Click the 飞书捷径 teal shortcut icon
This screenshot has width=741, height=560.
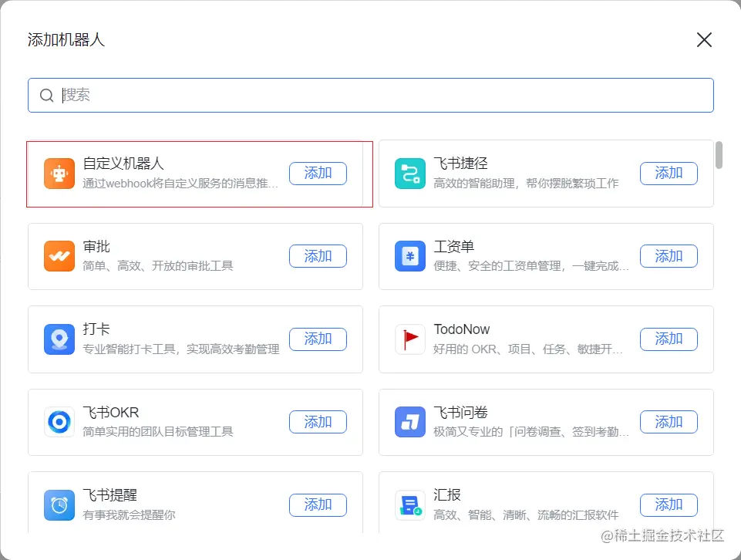pyautogui.click(x=409, y=174)
